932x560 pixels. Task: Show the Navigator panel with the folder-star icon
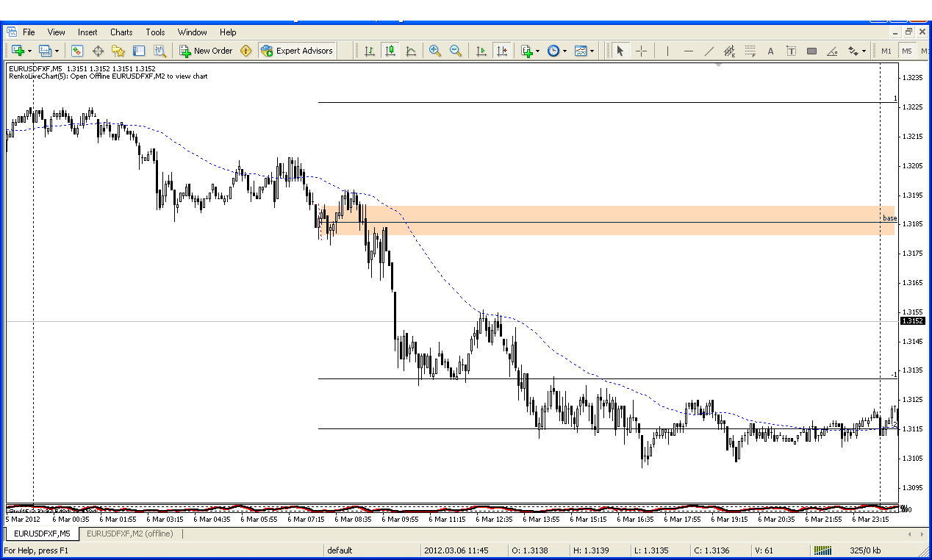click(x=118, y=51)
